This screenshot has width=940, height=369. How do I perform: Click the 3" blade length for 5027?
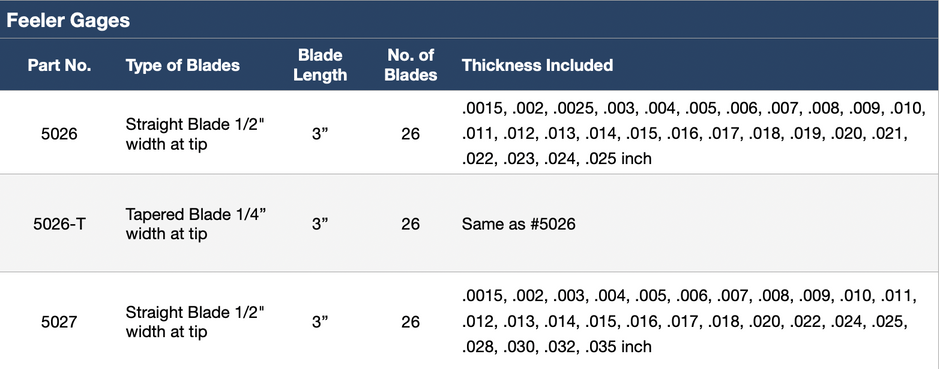[321, 322]
